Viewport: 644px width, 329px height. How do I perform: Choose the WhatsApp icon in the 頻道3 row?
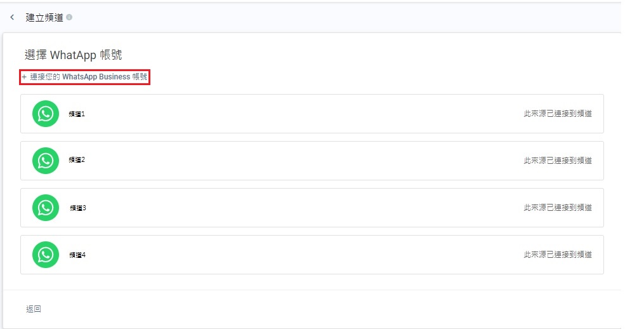(46, 208)
